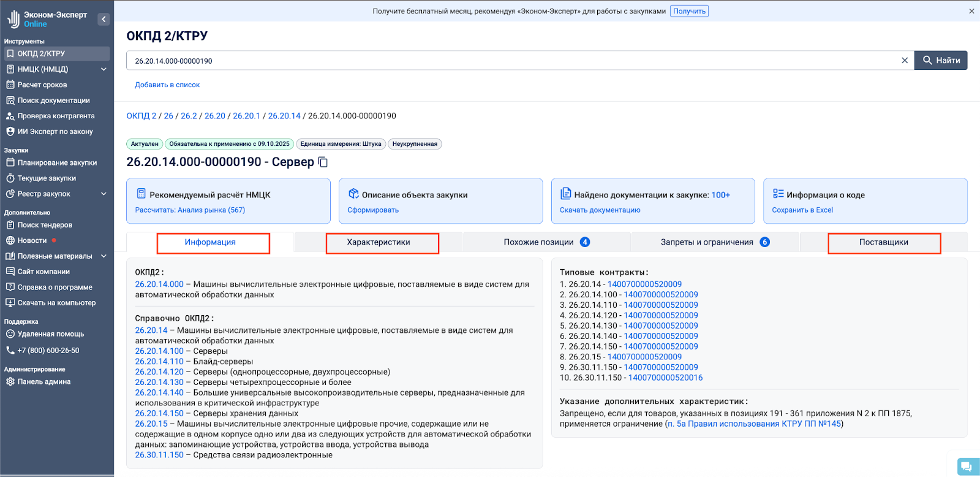Open 26.20.14.150 Серверы хранения данных link
This screenshot has height=477, width=980.
[159, 414]
